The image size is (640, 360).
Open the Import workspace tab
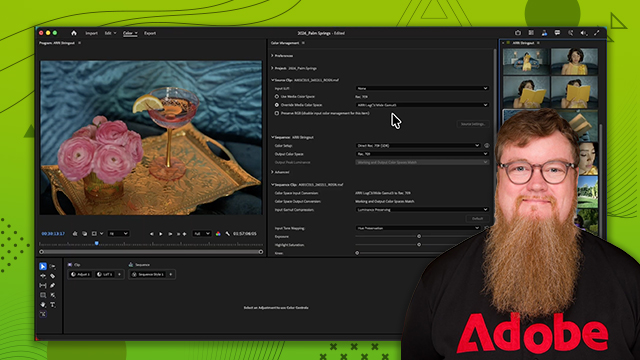[91, 33]
